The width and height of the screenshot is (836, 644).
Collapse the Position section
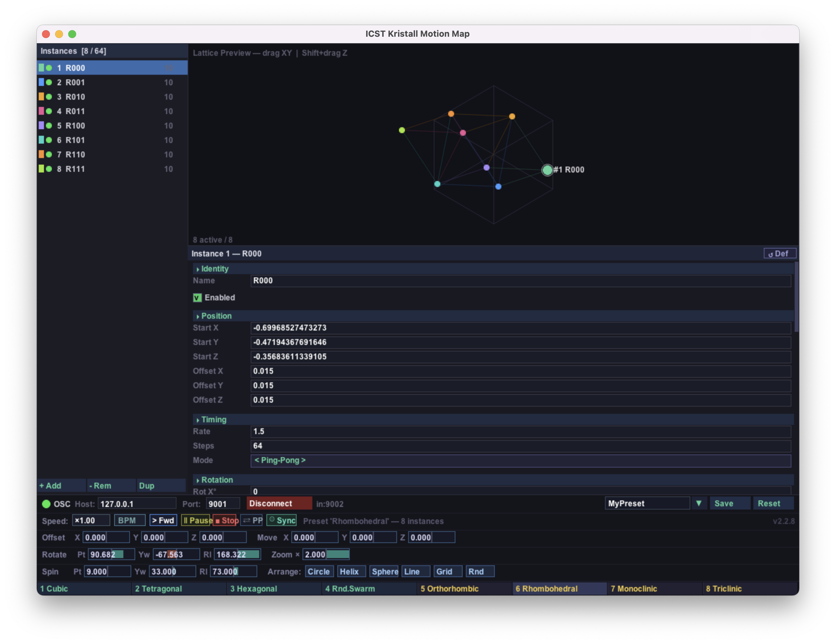point(493,316)
